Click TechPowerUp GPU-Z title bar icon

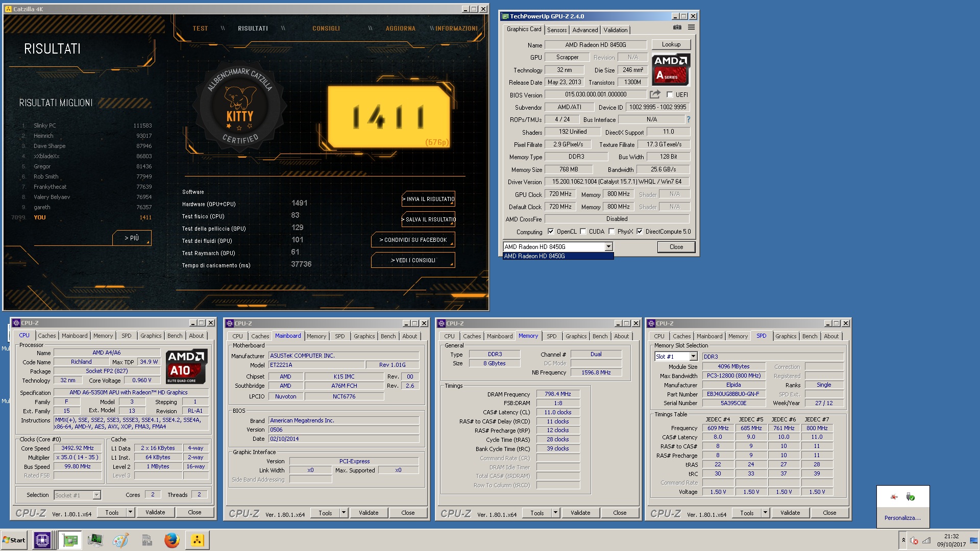click(506, 16)
